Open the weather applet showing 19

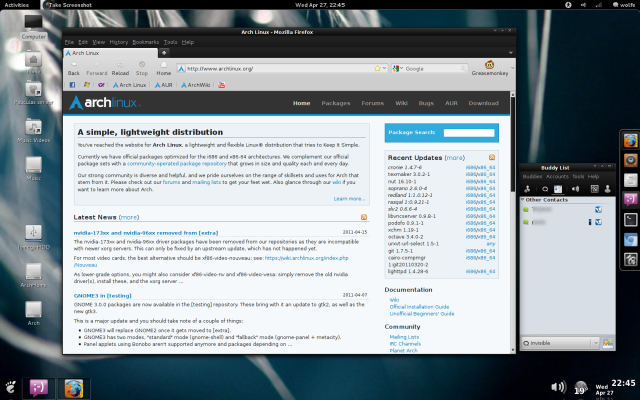tap(580, 388)
